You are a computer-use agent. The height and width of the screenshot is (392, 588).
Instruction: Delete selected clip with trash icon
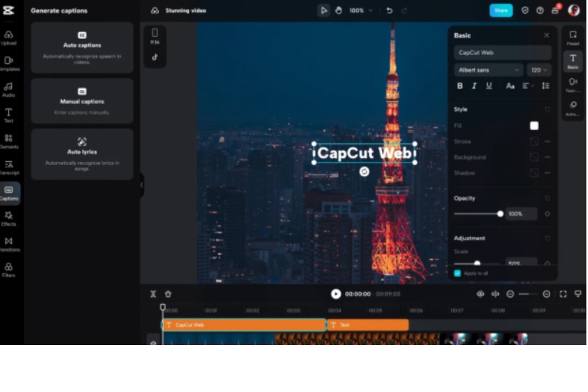(x=168, y=294)
